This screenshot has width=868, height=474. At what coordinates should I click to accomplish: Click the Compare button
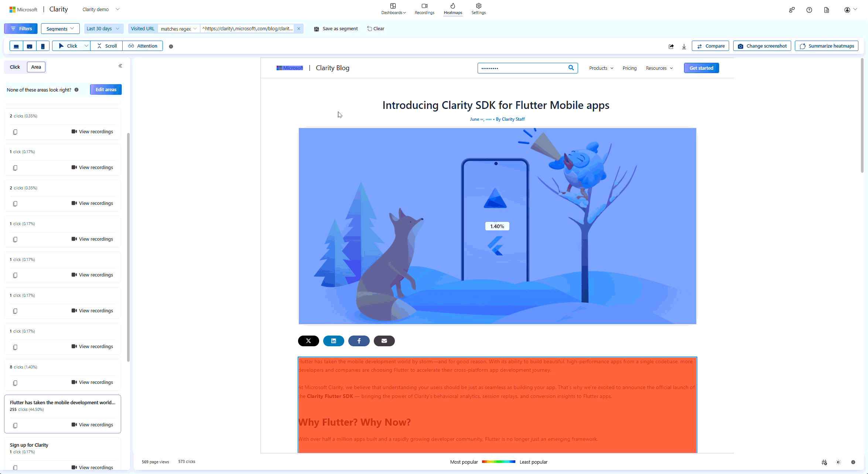[710, 46]
